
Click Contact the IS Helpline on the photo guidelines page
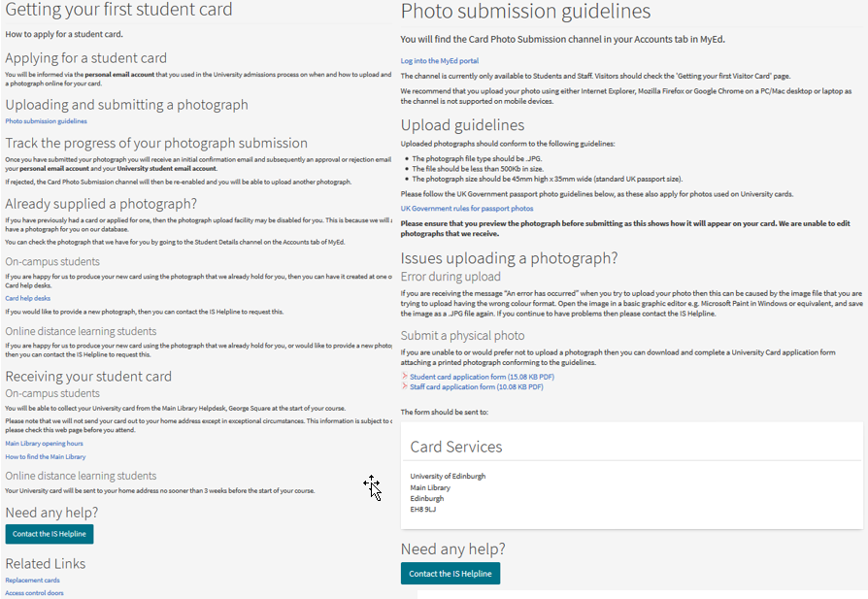coord(451,574)
